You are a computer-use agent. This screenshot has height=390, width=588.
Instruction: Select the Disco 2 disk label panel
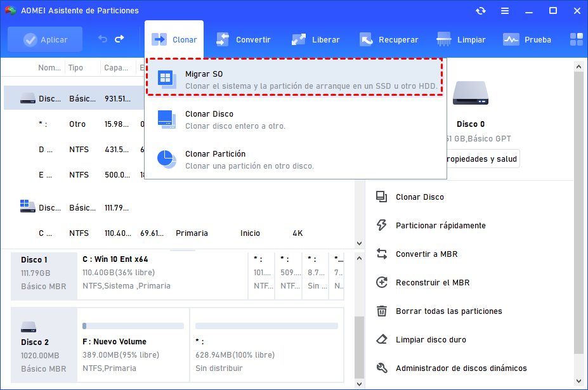pos(44,345)
